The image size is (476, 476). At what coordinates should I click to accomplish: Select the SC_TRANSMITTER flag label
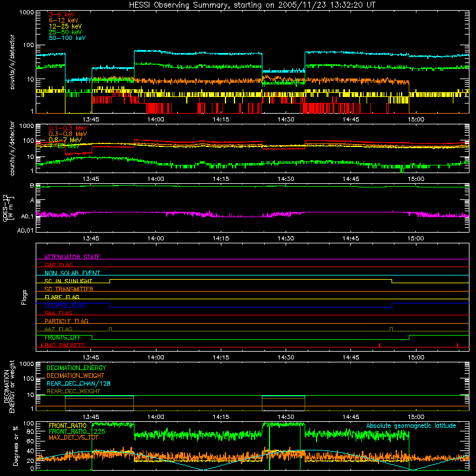[69, 289]
